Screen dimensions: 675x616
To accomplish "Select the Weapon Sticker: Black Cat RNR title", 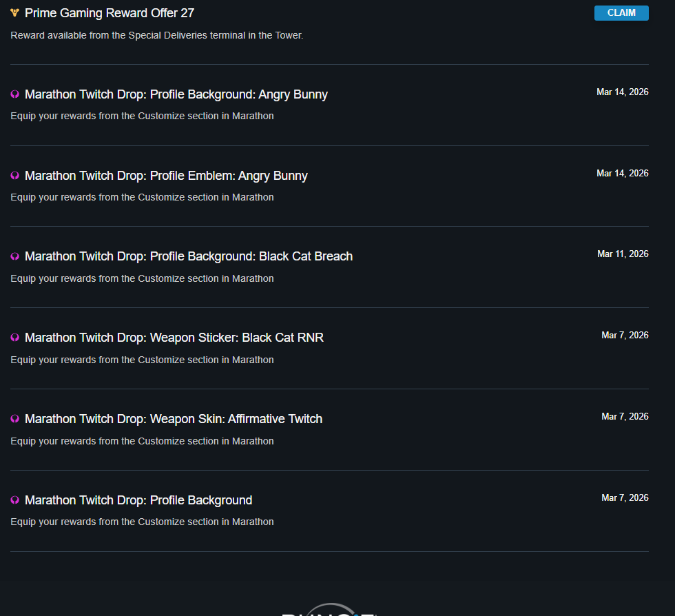I will 174,338.
